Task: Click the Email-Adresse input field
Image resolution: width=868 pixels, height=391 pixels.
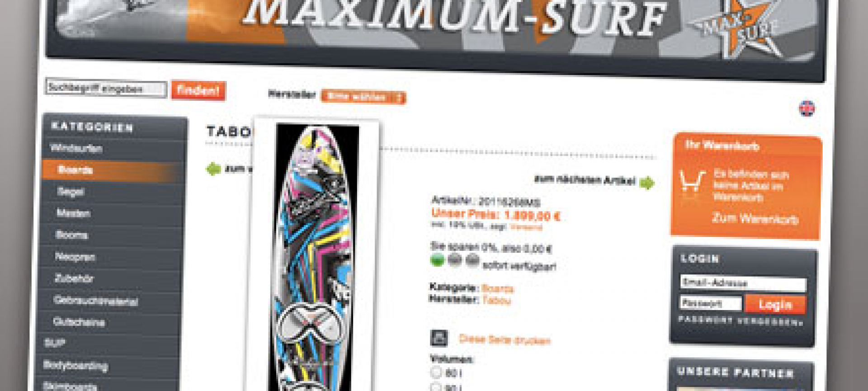Action: click(743, 283)
